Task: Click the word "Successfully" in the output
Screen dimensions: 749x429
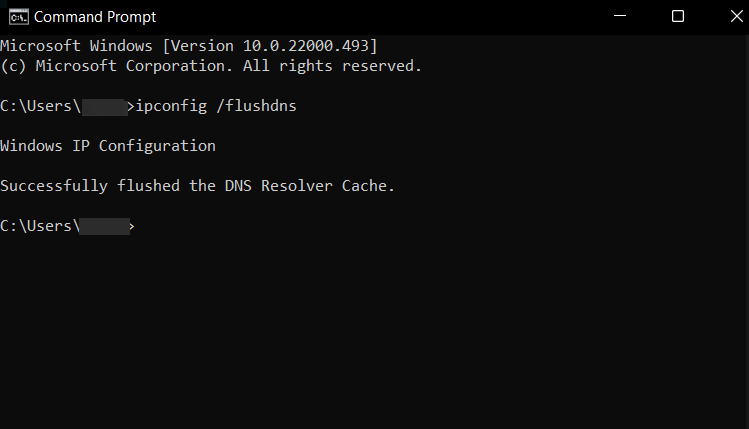Action: (x=54, y=186)
